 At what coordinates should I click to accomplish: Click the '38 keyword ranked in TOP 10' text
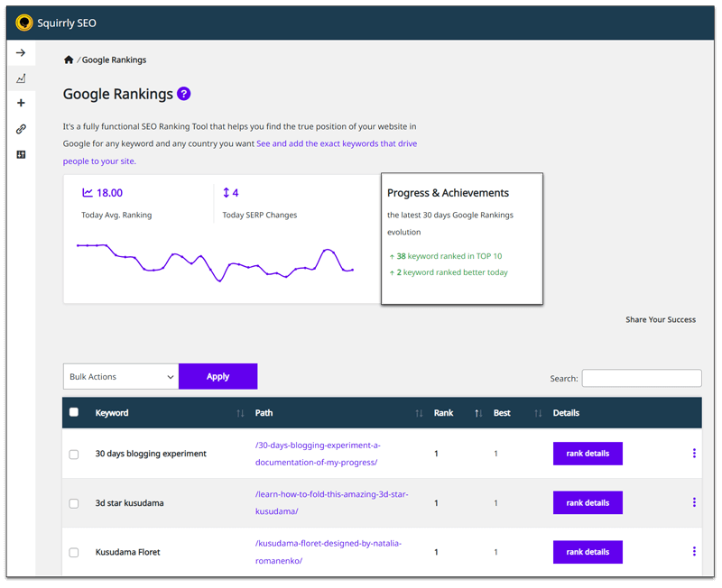click(449, 256)
